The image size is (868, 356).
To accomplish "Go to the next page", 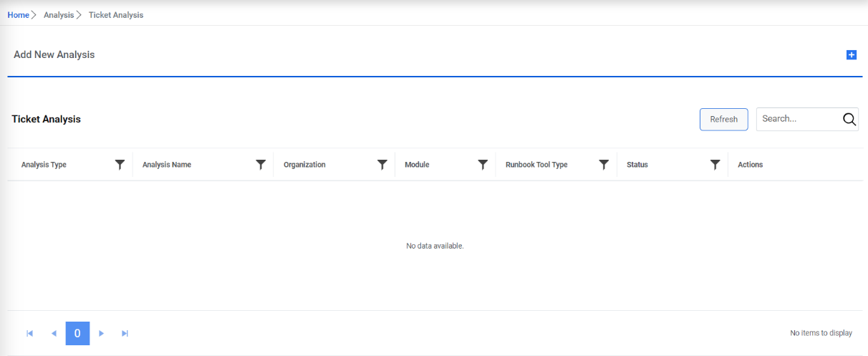I will [102, 333].
